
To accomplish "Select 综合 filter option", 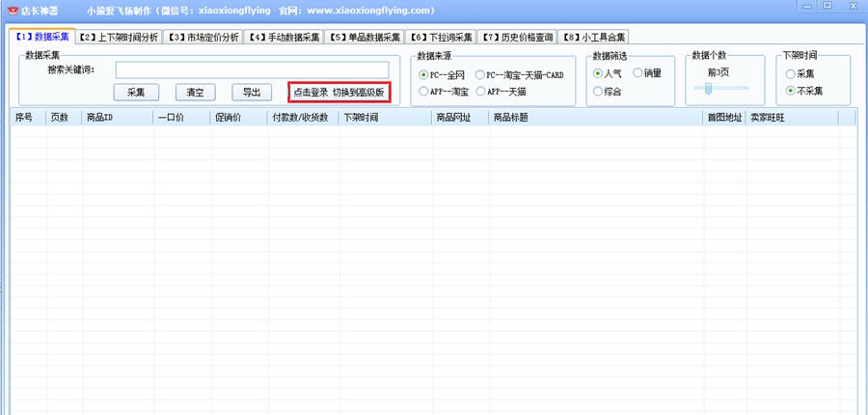I will pyautogui.click(x=608, y=92).
